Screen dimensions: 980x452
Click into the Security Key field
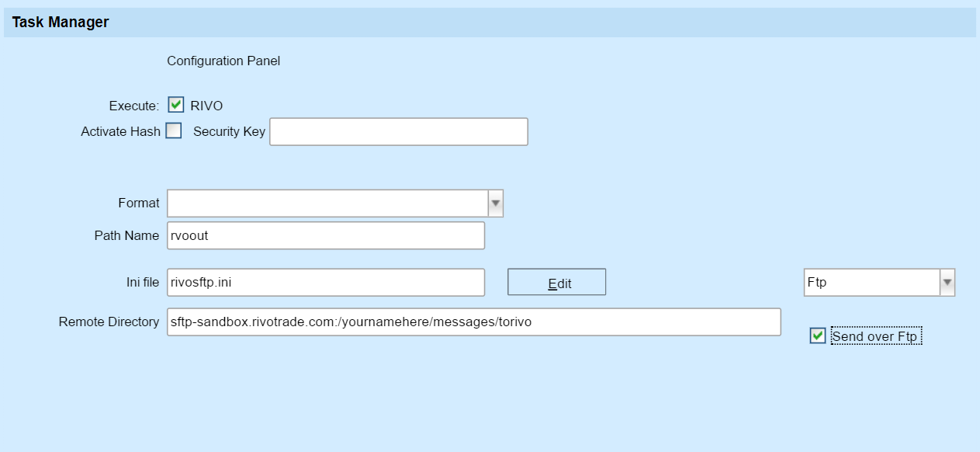[399, 132]
